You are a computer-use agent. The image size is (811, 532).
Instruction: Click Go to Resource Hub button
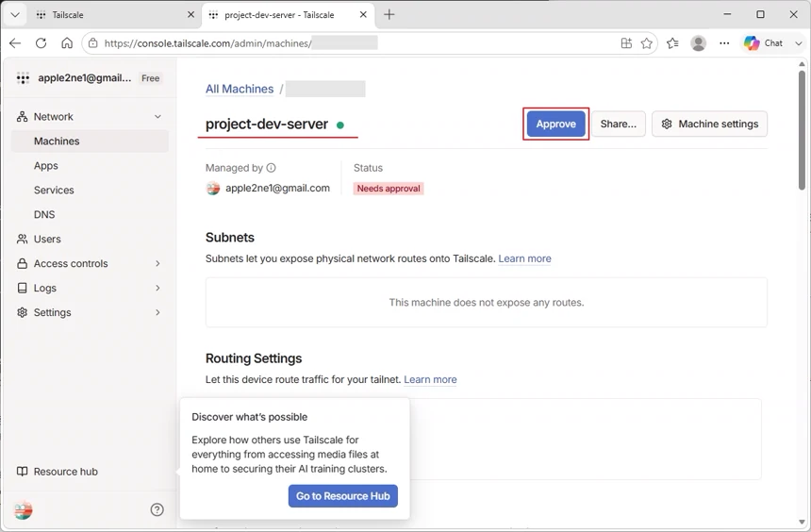tap(343, 496)
